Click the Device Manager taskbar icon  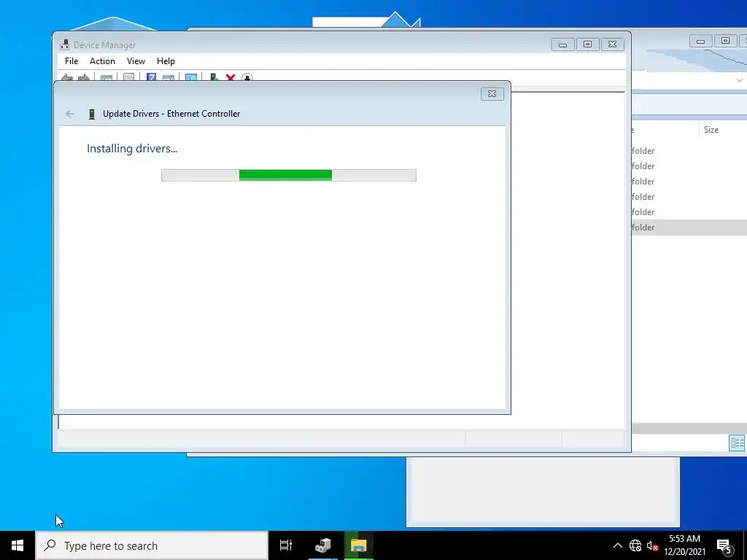click(x=323, y=545)
